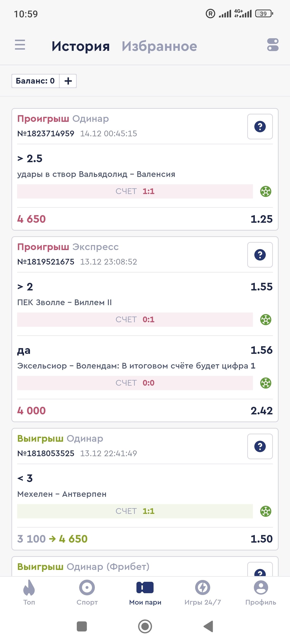Open the hamburger menu

coord(20,45)
